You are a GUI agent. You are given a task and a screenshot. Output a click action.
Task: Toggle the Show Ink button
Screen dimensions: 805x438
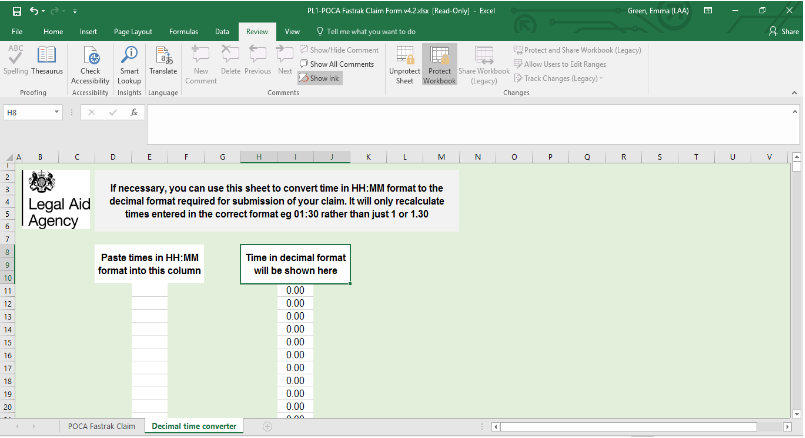(x=320, y=78)
